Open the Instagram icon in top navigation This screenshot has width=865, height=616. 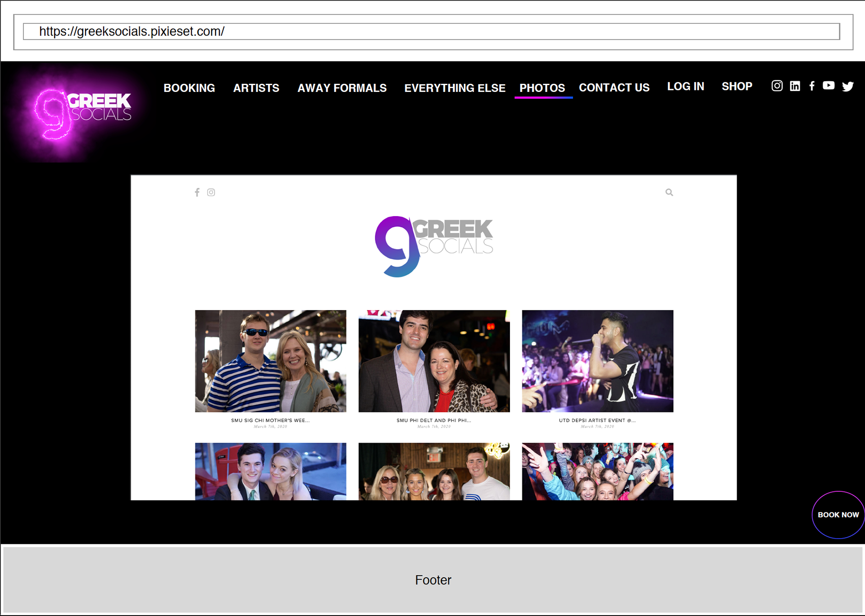[777, 86]
